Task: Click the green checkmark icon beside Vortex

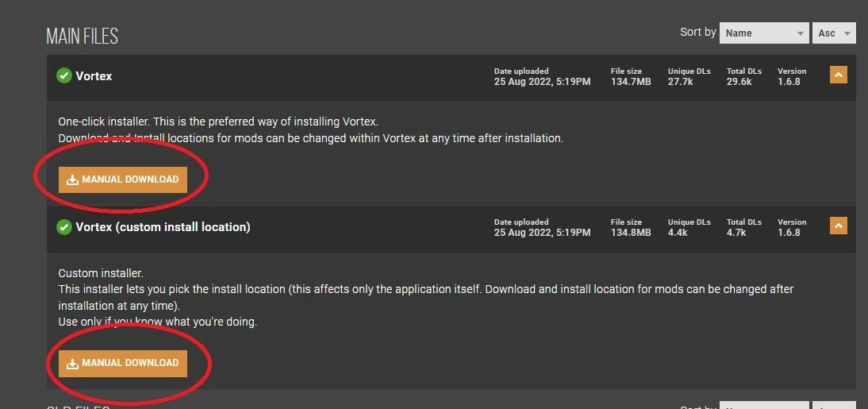Action: (x=64, y=76)
